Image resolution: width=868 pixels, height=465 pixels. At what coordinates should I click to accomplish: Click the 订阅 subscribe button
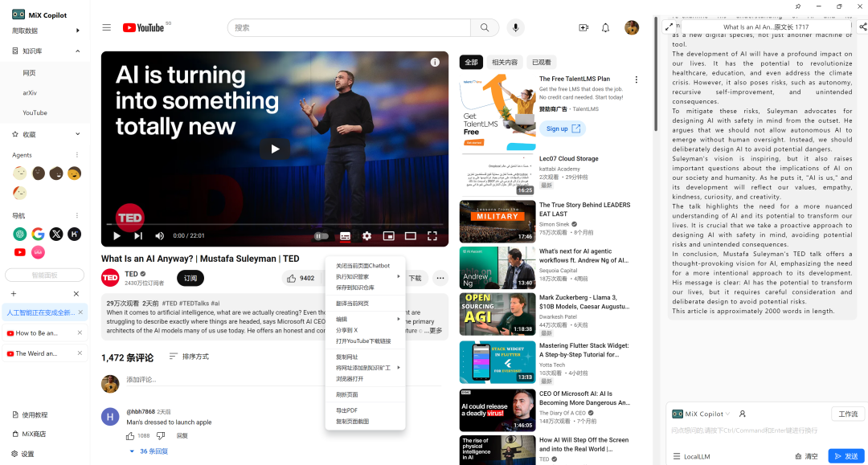click(190, 278)
